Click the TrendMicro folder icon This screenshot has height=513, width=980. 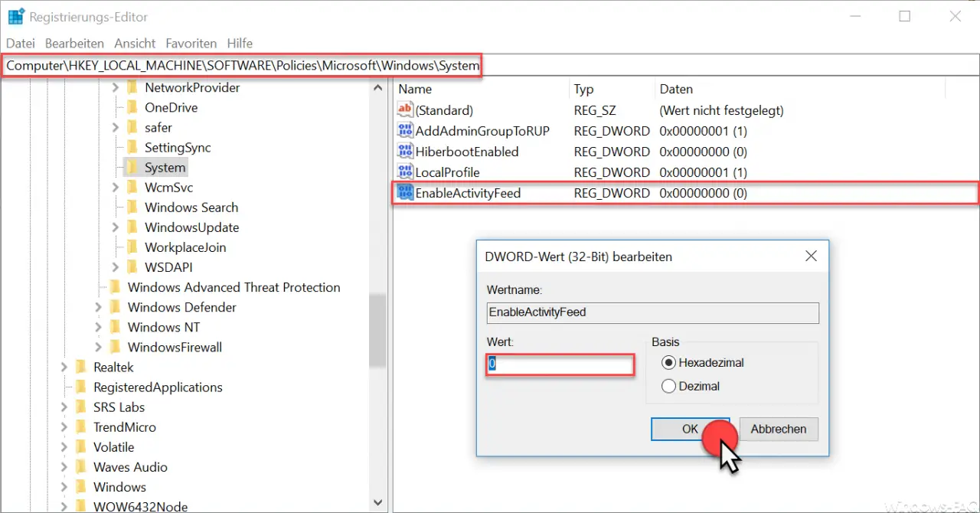(81, 426)
